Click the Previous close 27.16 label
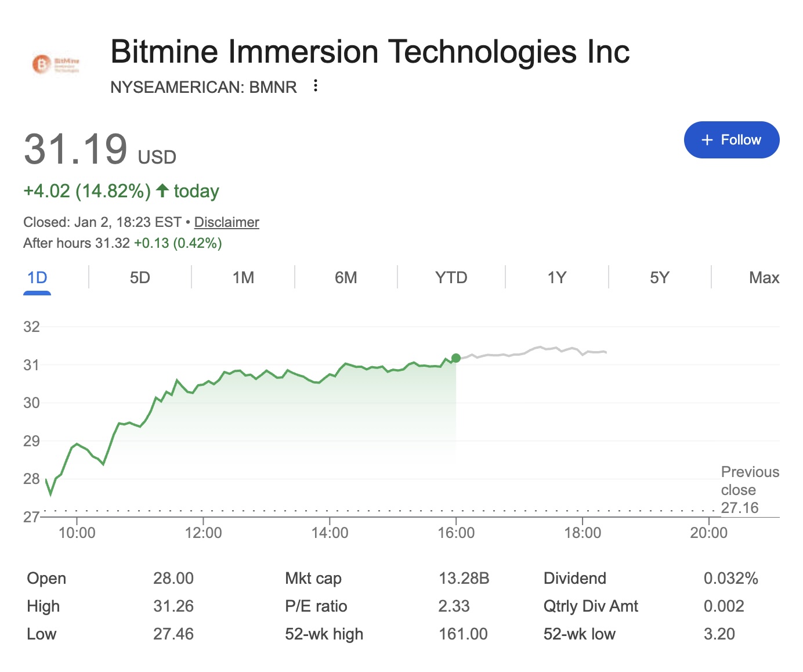This screenshot has width=803, height=672. (750, 489)
